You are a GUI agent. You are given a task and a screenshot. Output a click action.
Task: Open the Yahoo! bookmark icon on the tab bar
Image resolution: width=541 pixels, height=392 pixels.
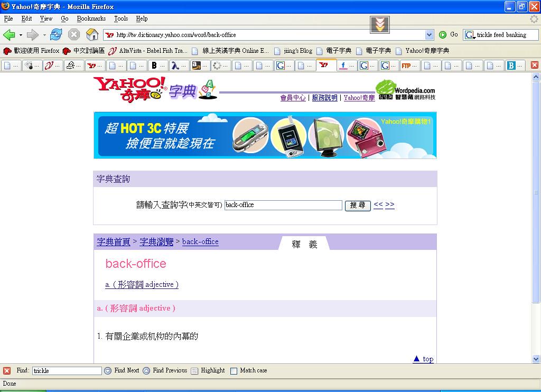pyautogui.click(x=325, y=64)
